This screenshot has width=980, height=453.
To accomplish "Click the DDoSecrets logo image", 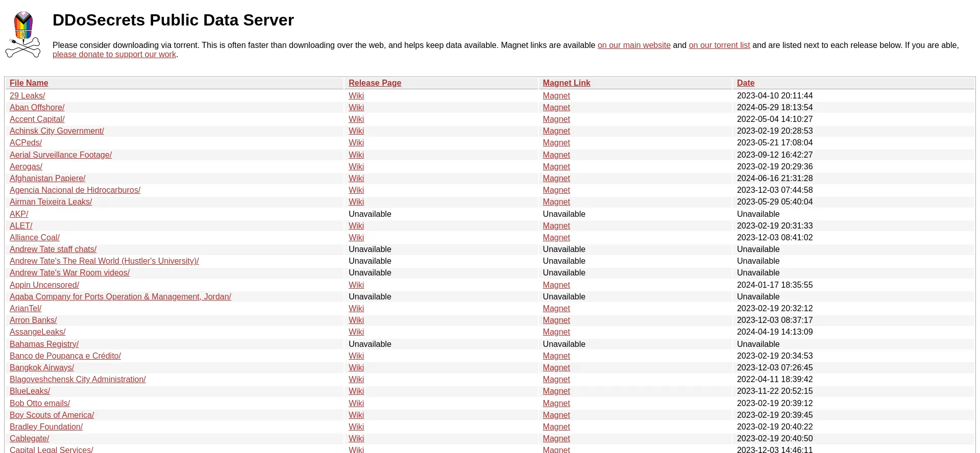I will coord(23,34).
